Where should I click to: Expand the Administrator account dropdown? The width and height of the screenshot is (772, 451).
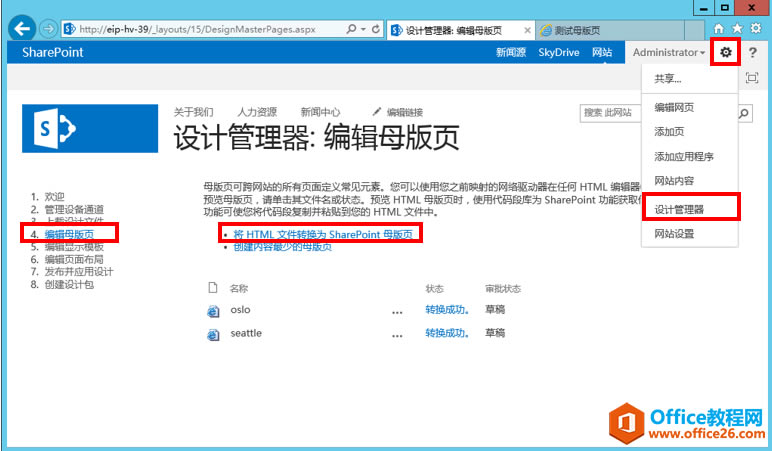coord(669,52)
